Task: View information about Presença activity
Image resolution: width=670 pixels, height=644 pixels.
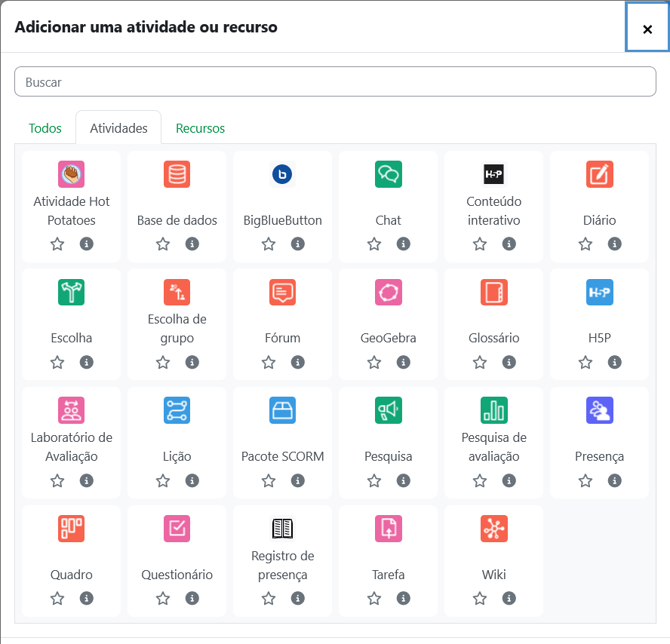Action: tap(615, 481)
